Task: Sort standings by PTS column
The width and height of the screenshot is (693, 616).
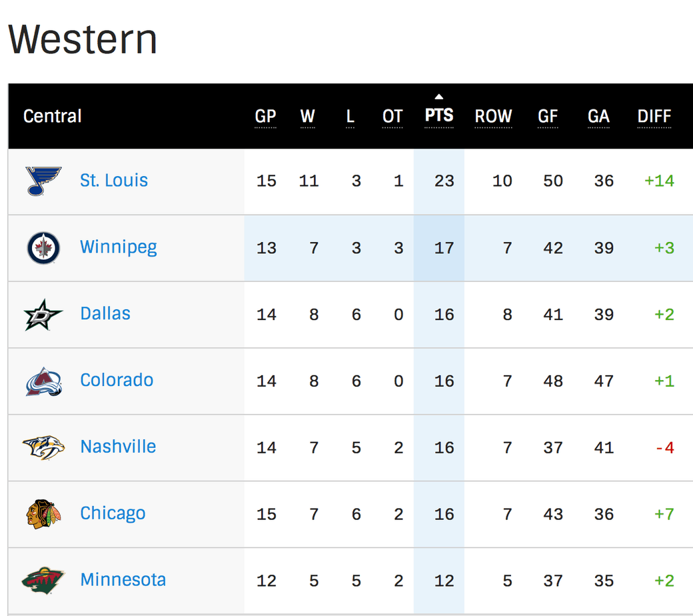Action: pos(439,115)
